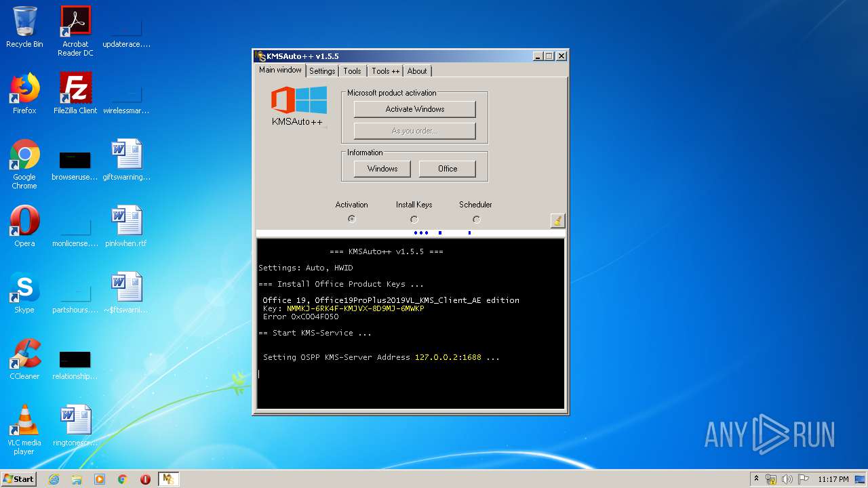
Task: Open Windows Media Player taskbar icon
Action: coord(100,479)
